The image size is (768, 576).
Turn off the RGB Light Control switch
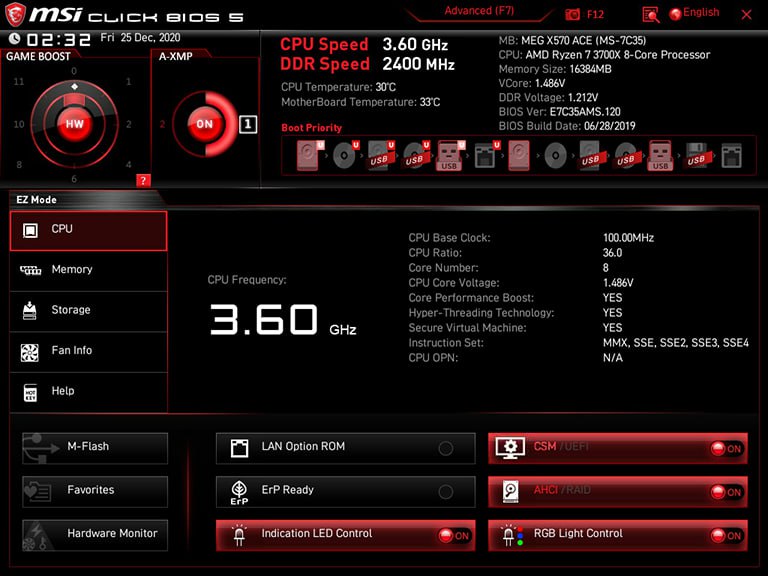click(726, 536)
